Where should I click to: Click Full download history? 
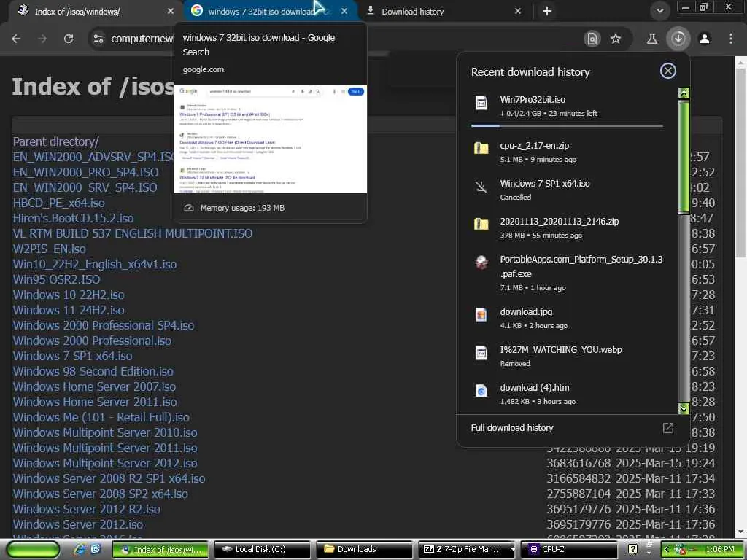(x=512, y=427)
